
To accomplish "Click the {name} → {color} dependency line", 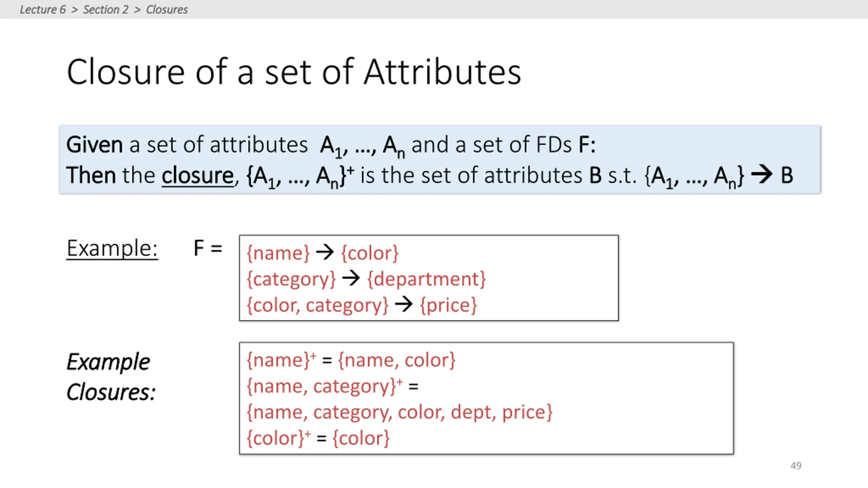I will [x=322, y=253].
